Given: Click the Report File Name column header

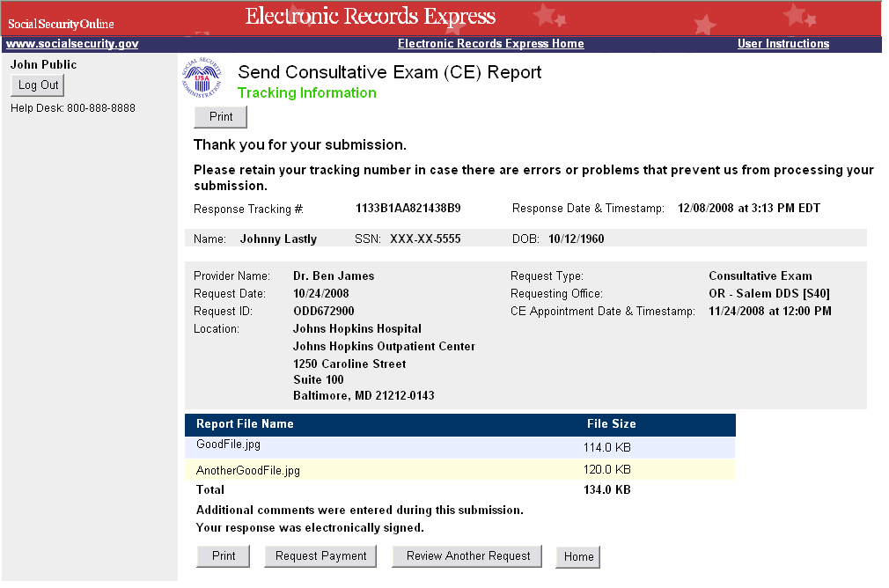Looking at the screenshot, I should [245, 424].
